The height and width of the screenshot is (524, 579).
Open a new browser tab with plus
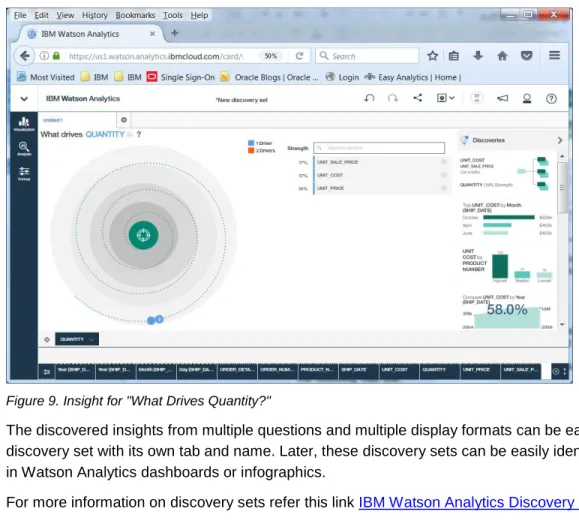click(174, 33)
